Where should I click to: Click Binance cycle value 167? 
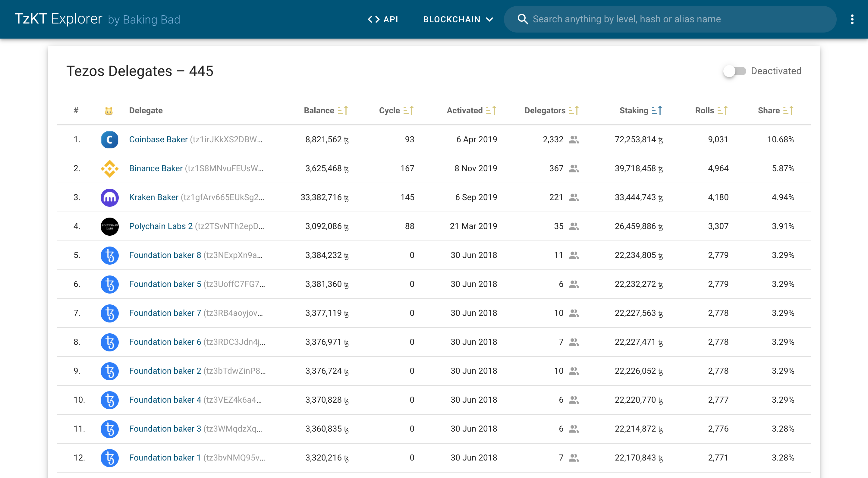[x=407, y=168]
